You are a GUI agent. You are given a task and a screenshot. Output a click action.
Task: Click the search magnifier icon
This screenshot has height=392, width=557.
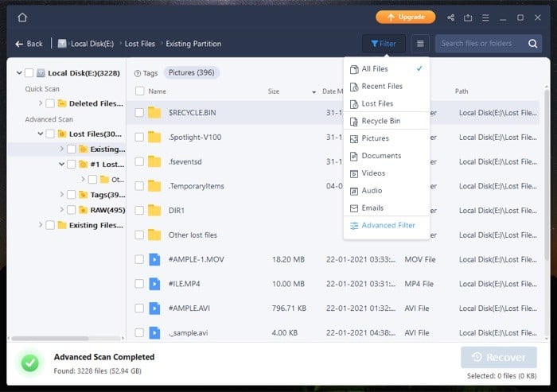pos(532,44)
